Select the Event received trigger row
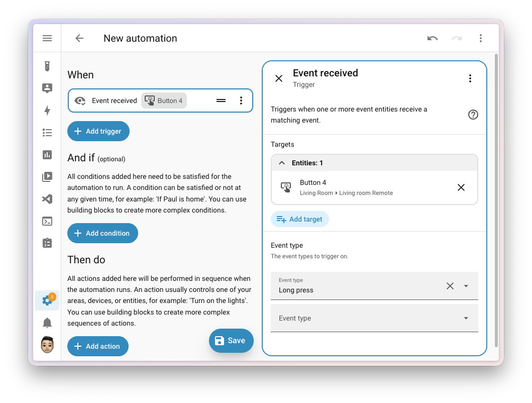Image resolution: width=532 pixels, height=403 pixels. [x=160, y=100]
